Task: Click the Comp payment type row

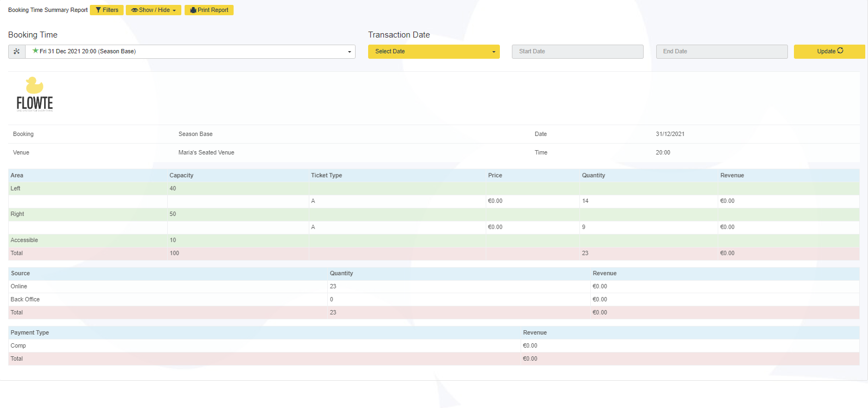Action: click(x=434, y=346)
